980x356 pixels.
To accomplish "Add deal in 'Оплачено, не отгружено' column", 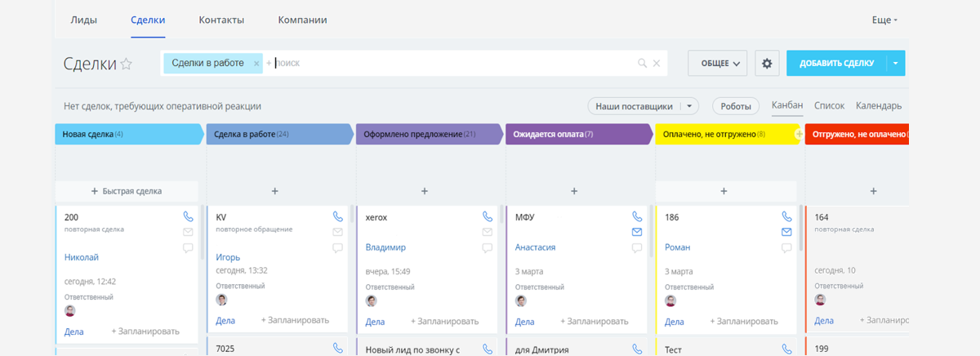I will [724, 191].
